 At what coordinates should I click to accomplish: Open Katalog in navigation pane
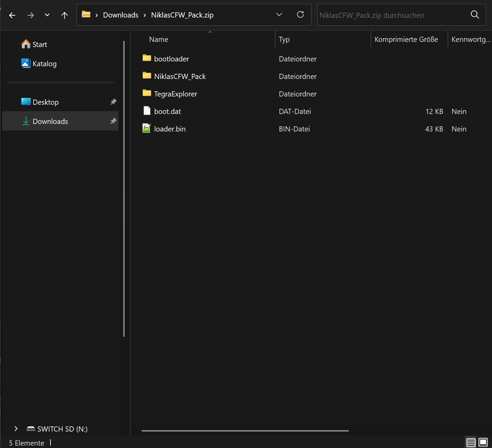44,64
